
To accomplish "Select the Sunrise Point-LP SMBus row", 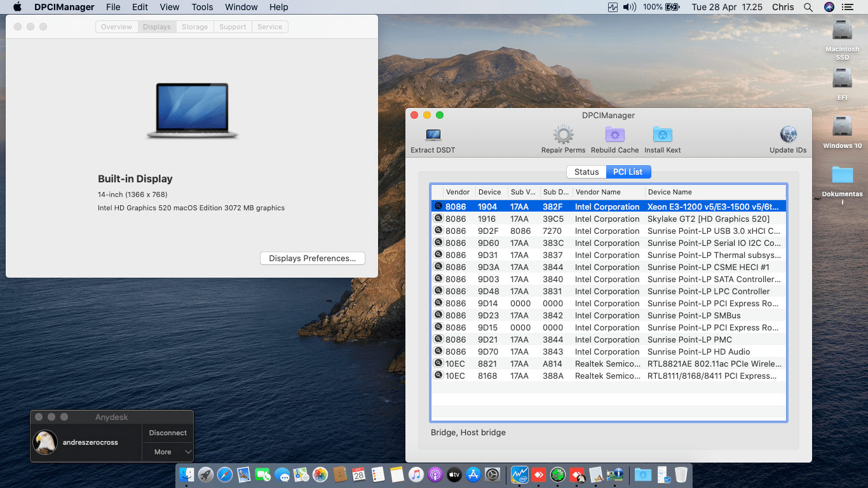I will click(x=609, y=315).
